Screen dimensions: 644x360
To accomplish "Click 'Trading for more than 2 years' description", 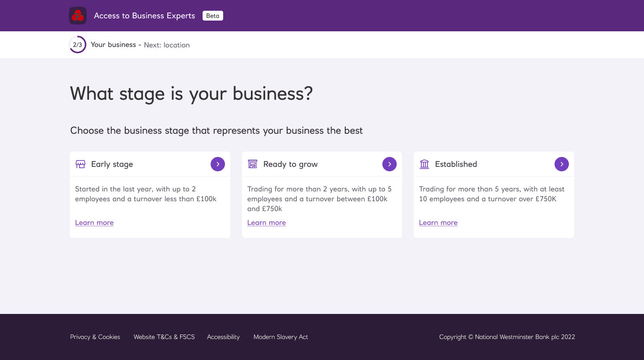I will point(319,199).
